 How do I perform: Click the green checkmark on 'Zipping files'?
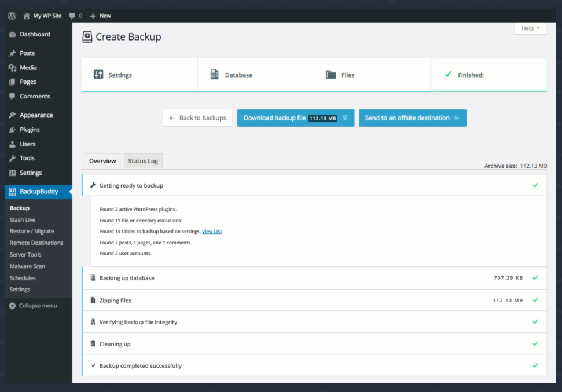[535, 300]
